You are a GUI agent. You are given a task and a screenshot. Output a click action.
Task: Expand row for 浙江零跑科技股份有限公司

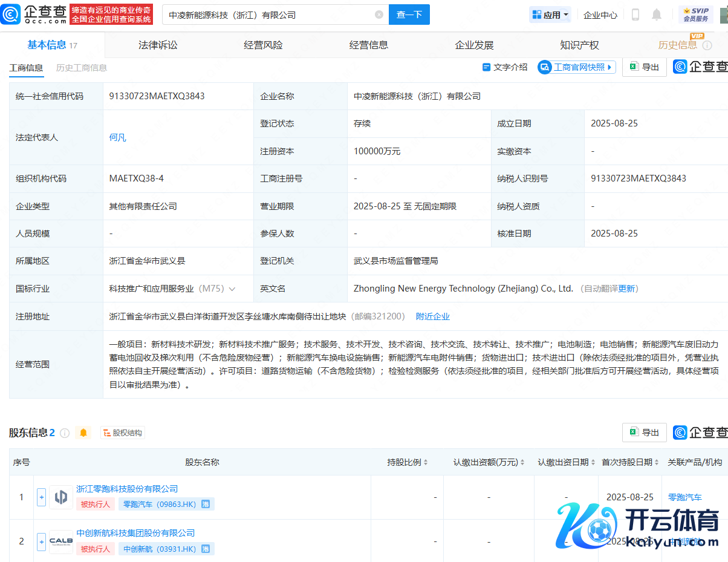pyautogui.click(x=41, y=497)
